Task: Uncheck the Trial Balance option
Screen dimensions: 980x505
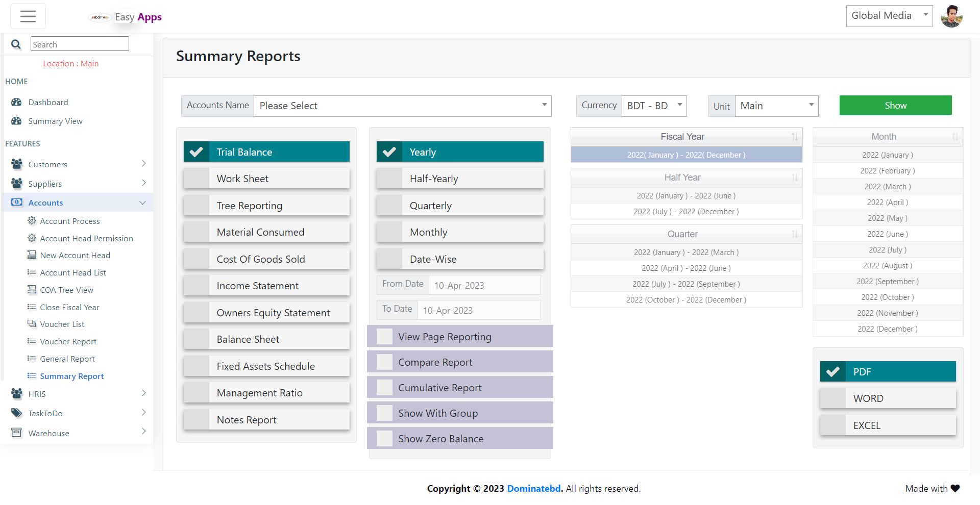Action: point(266,152)
